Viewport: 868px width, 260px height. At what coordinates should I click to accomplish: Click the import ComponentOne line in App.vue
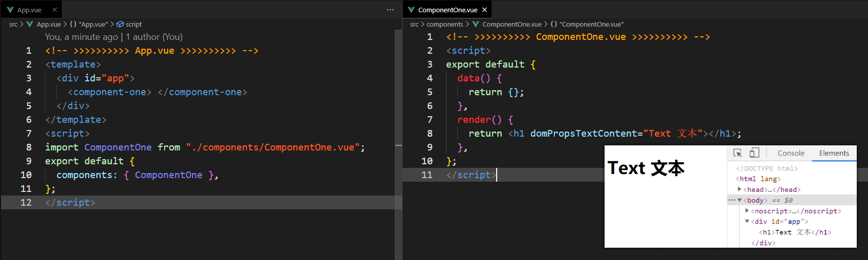pyautogui.click(x=205, y=147)
